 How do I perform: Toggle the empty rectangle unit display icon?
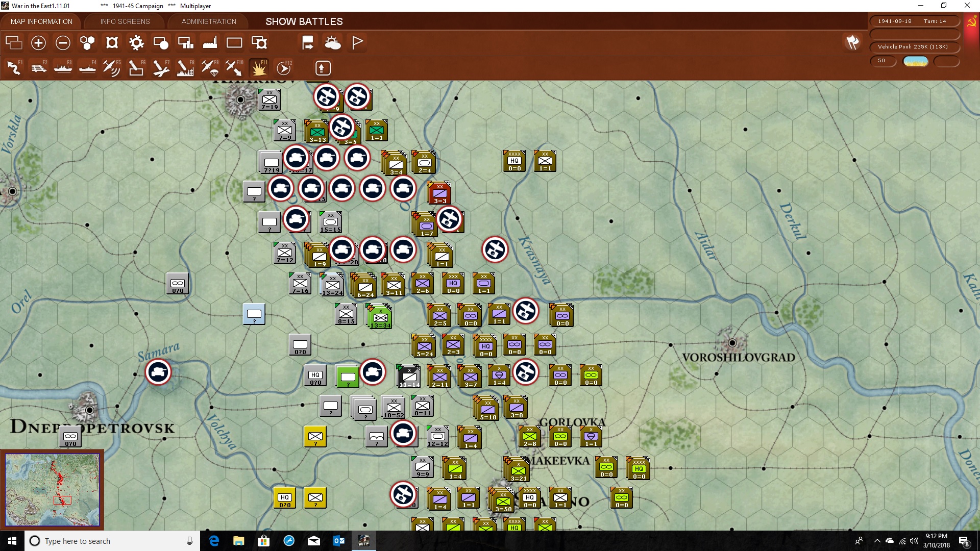click(x=234, y=43)
